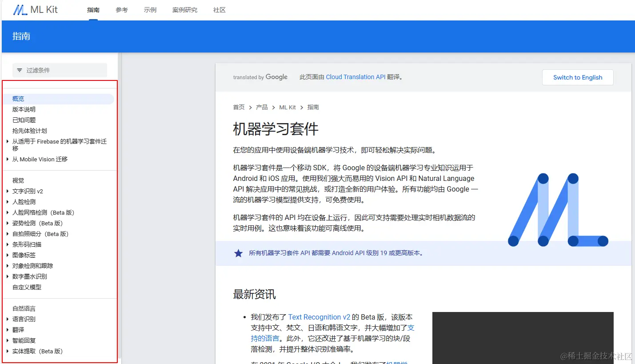
Task: Expand the 人脸检测 arrow
Action: point(8,202)
